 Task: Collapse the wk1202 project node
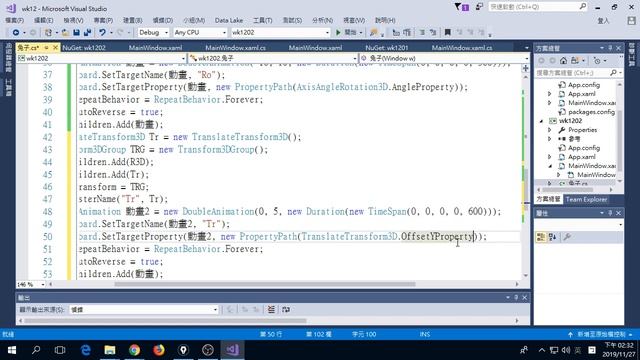point(542,121)
